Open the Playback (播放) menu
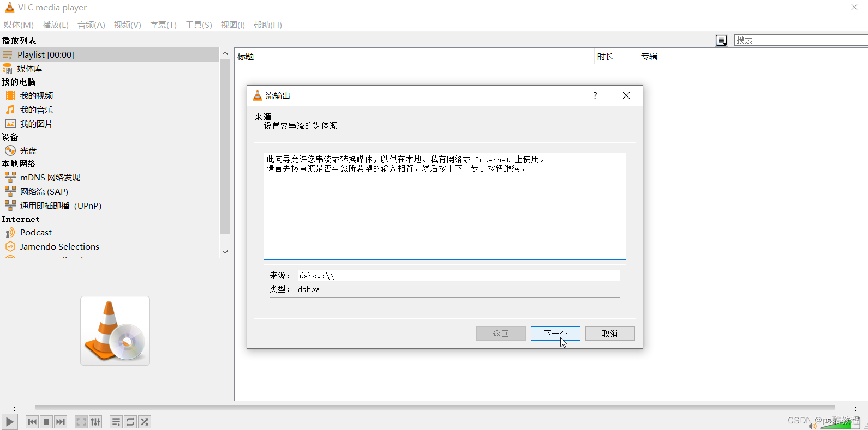This screenshot has height=430, width=868. [x=56, y=25]
